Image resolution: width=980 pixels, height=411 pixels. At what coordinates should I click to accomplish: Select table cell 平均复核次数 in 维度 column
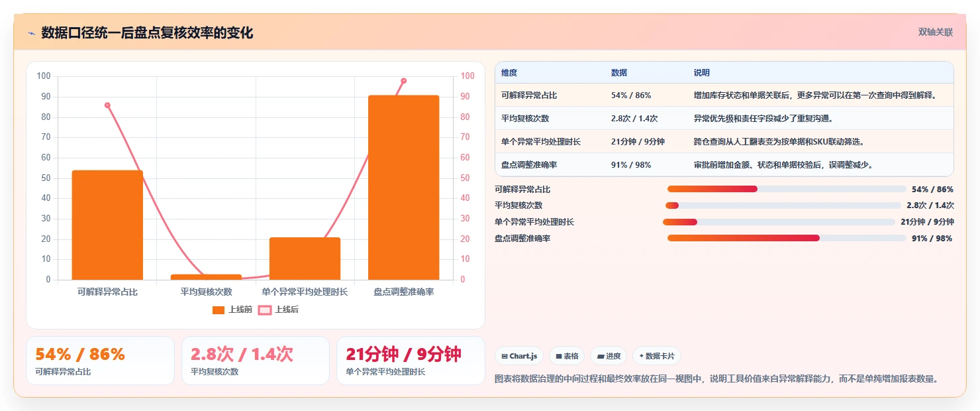525,119
